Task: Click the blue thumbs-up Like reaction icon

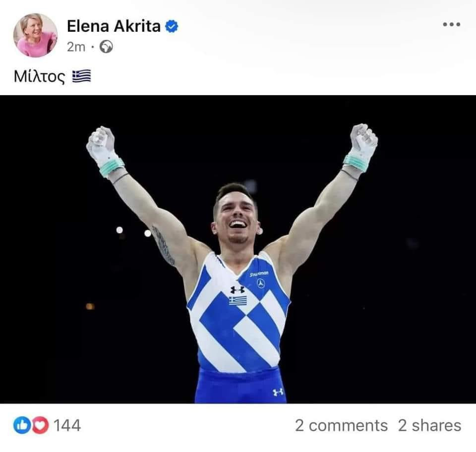Action: (22, 425)
